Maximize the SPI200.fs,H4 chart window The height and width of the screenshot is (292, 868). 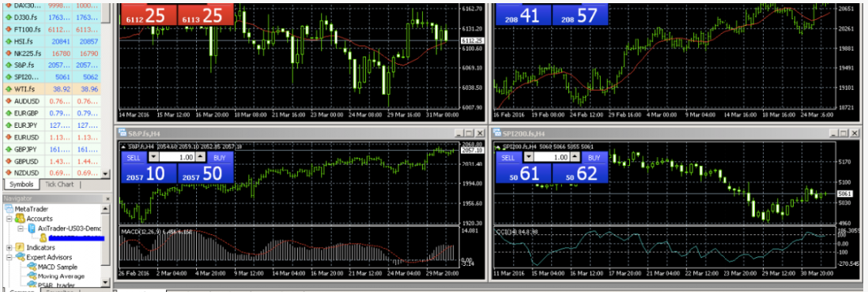click(844, 133)
